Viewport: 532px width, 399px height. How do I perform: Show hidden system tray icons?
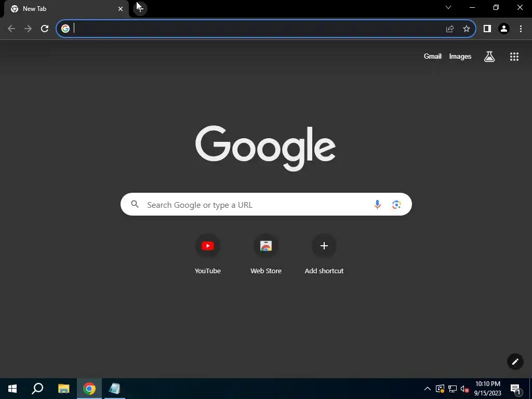tap(428, 389)
